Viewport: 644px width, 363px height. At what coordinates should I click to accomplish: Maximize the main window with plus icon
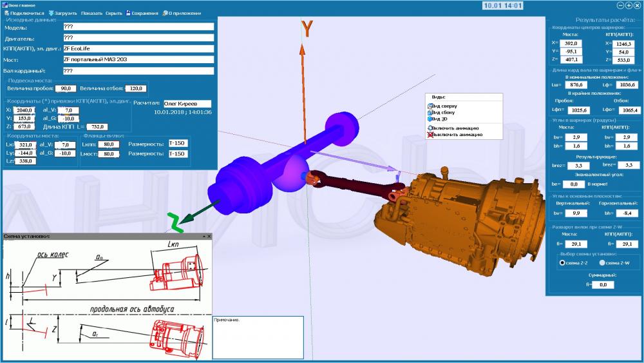tap(629, 6)
